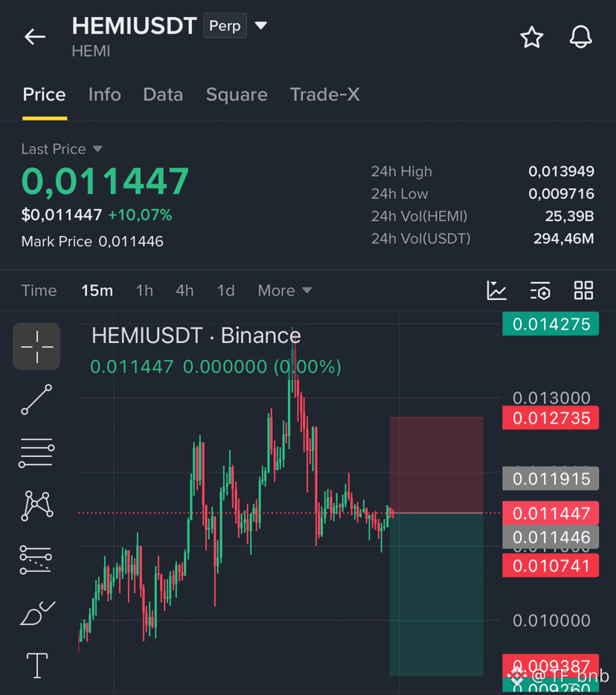Click the 0.010741 red price label
616x695 pixels.
(551, 566)
